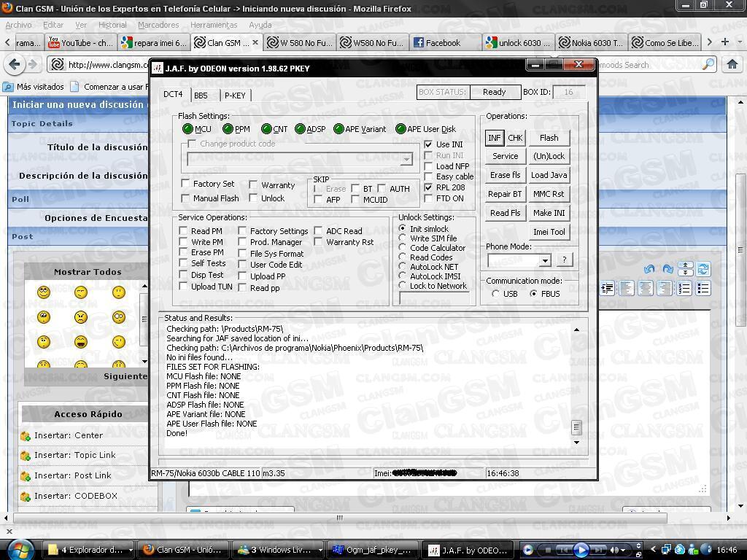This screenshot has width=747, height=560.
Task: Click the undo arrow in the forum editor
Action: tap(649, 269)
